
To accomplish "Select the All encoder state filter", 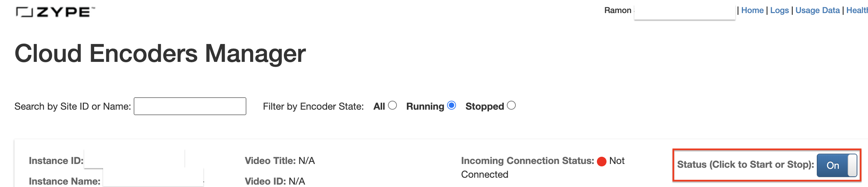I will coord(392,106).
